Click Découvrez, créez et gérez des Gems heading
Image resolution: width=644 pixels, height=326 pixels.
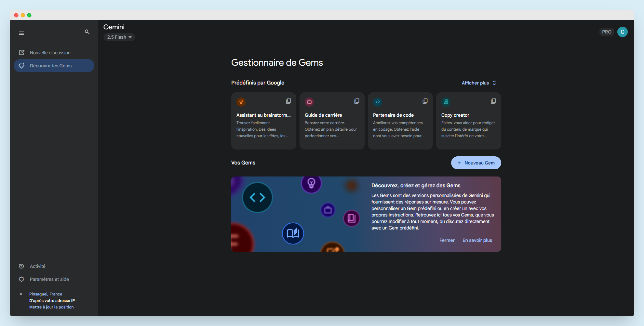click(416, 185)
